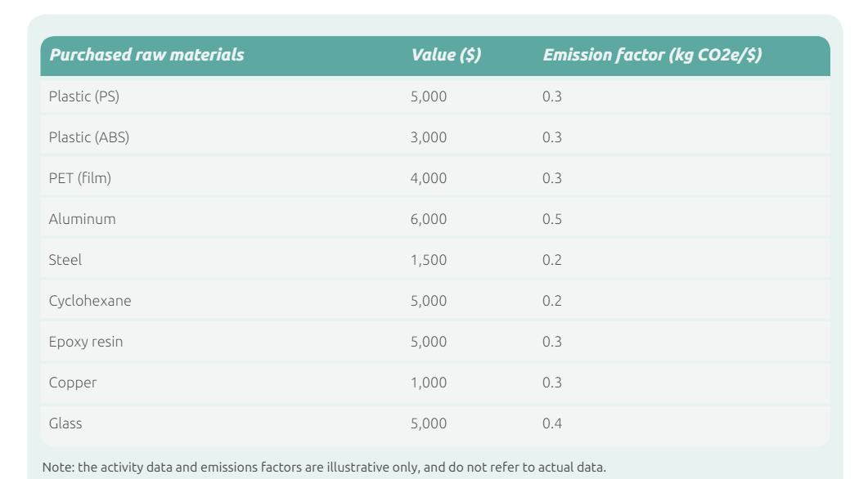Click Steel's 1,500 value cell
The width and height of the screenshot is (868, 479).
(x=429, y=260)
